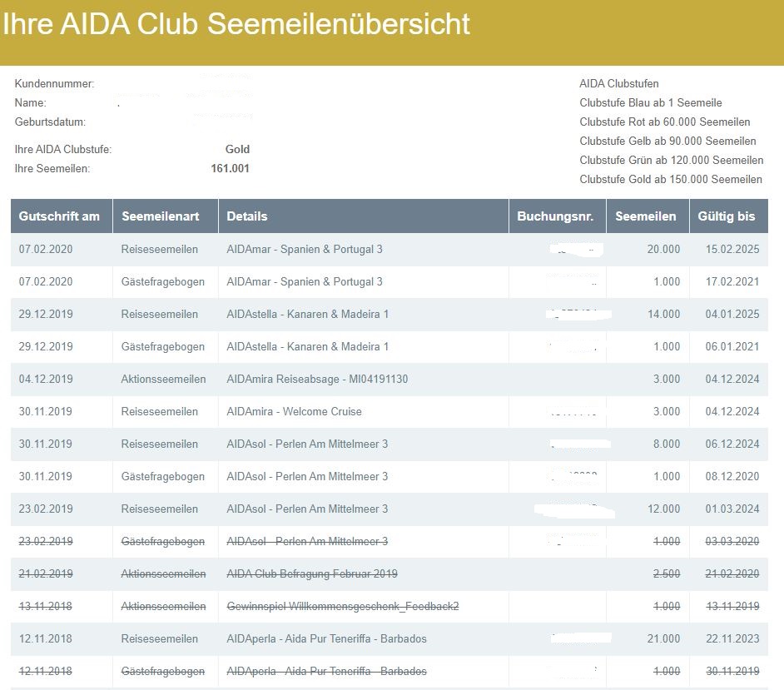The width and height of the screenshot is (784, 690).
Task: Click the 'Seemeilen' column header
Action: coord(645,216)
